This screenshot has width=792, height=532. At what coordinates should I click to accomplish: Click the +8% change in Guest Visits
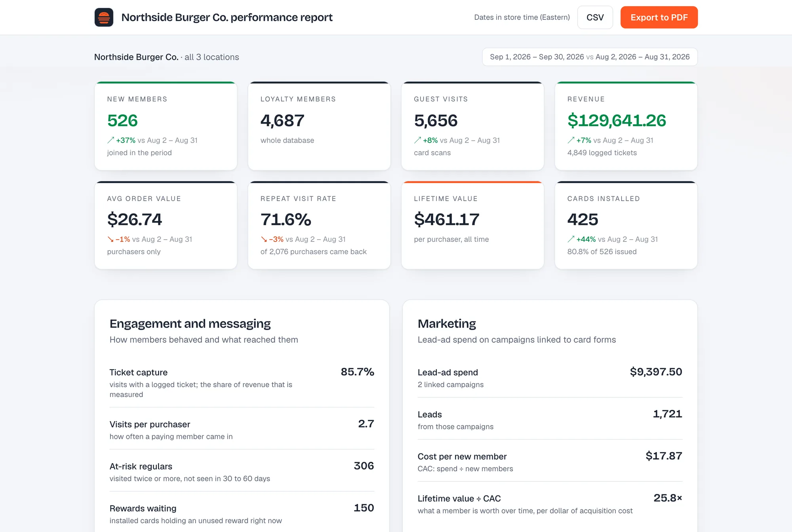(430, 140)
